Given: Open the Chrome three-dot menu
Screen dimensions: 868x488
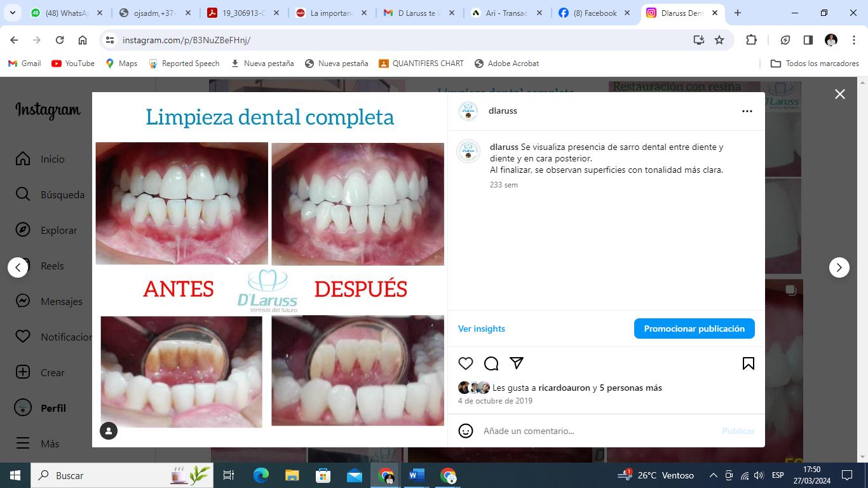Looking at the screenshot, I should point(854,40).
